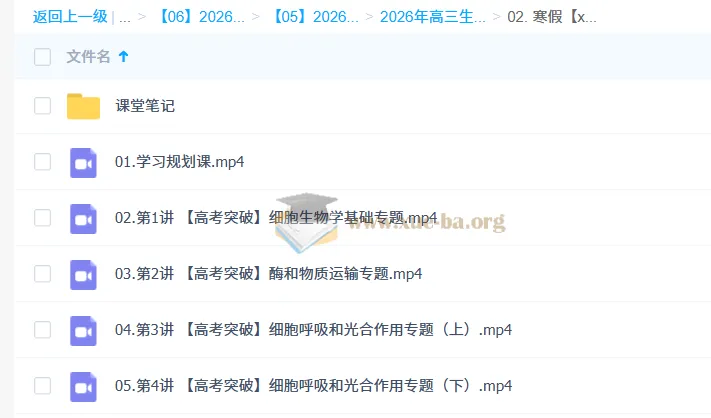Open 2026年高三生... breadcrumb folder

pos(433,17)
